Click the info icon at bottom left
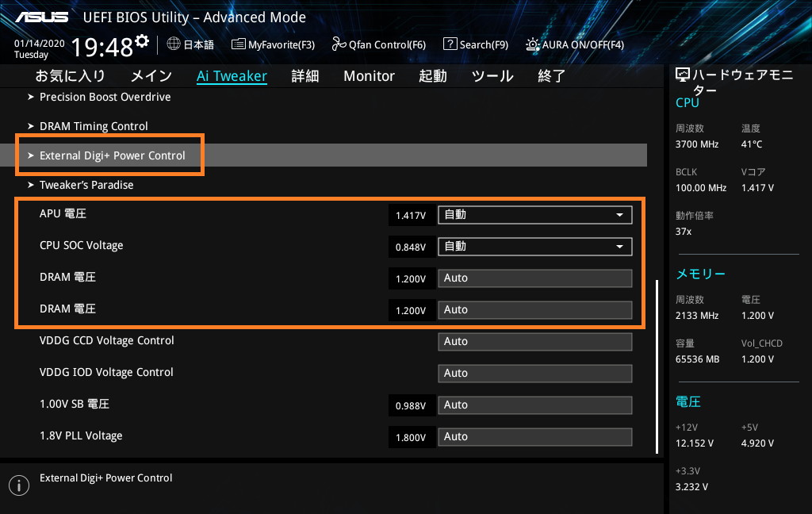The width and height of the screenshot is (812, 514). point(17,485)
